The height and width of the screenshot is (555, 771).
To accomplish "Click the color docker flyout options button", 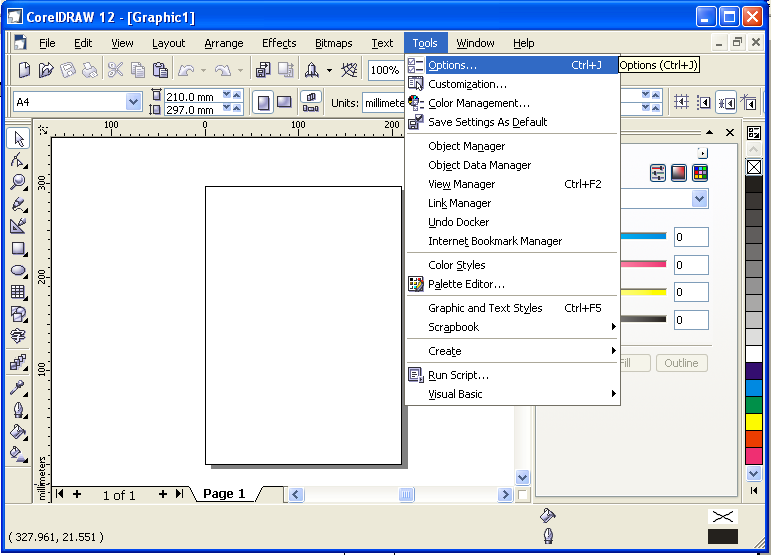I will (x=703, y=153).
